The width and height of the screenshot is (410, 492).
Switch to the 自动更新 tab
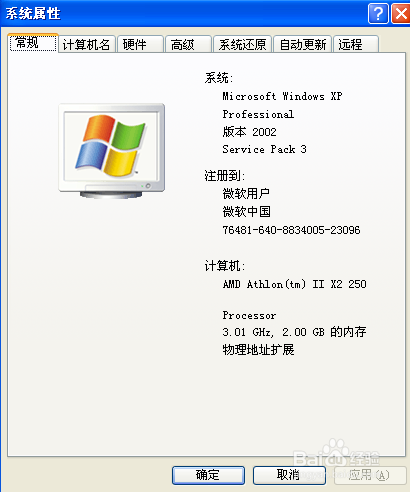pyautogui.click(x=302, y=44)
